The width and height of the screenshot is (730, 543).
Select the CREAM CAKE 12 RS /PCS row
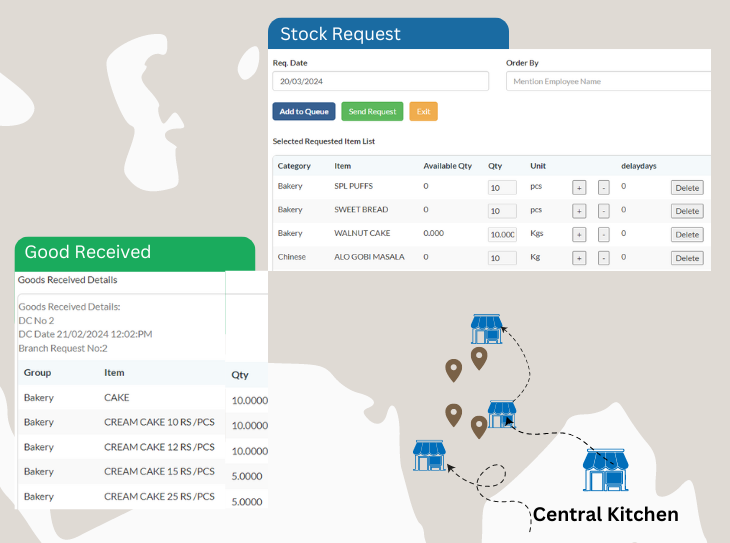pyautogui.click(x=143, y=447)
